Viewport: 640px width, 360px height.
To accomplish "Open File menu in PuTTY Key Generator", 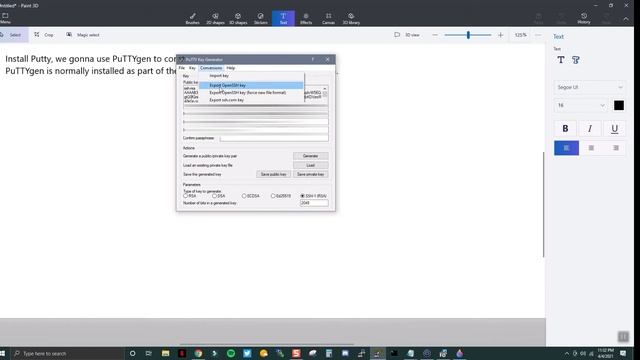I will coord(182,68).
